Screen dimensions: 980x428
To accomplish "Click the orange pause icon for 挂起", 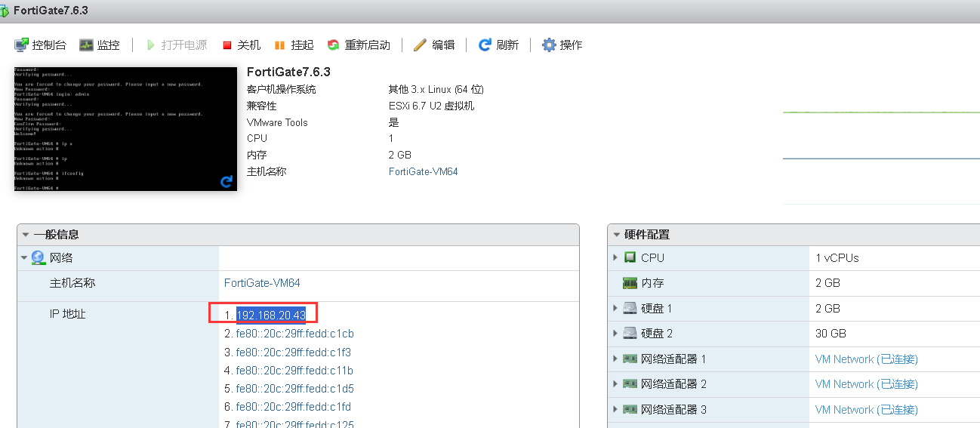I will point(279,45).
